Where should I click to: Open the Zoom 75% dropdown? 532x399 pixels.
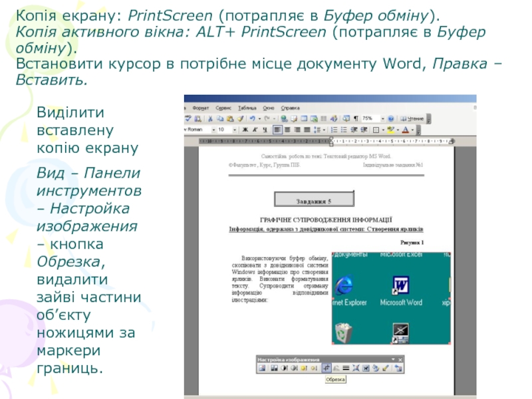(383, 118)
